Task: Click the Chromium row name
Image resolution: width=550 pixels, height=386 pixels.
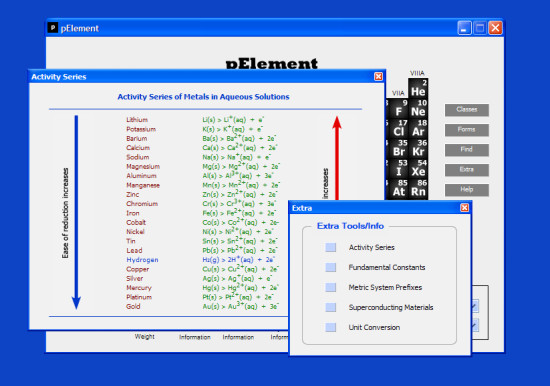Action: 142,204
